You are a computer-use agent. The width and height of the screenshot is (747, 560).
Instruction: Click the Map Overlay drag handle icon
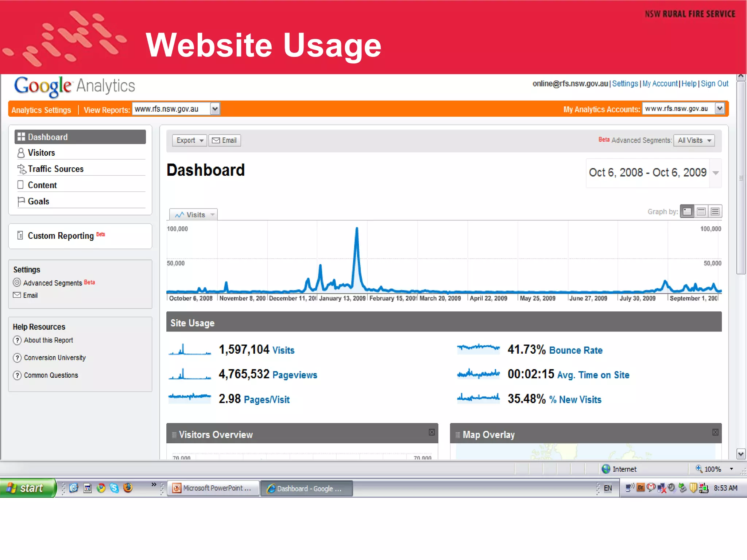tap(457, 435)
